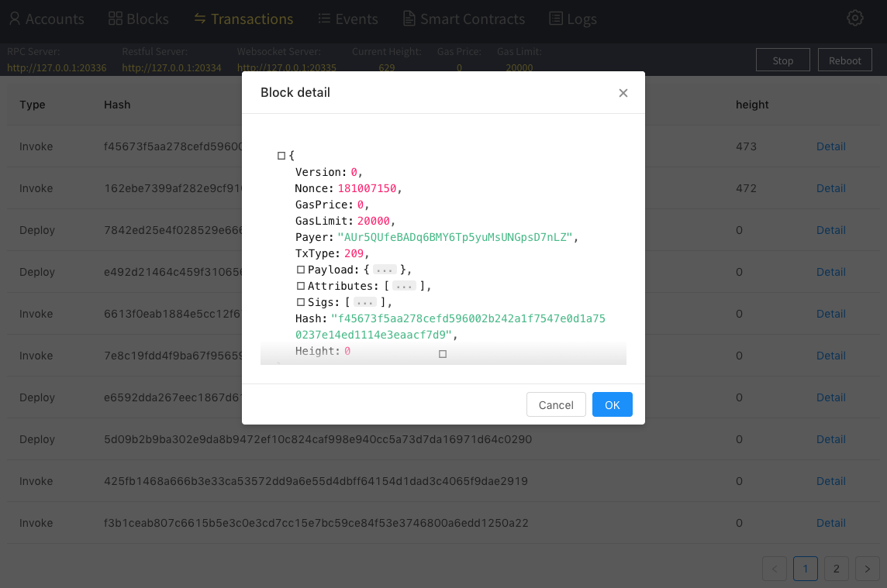Click the Blocks grid icon
The height and width of the screenshot is (588, 887).
[116, 19]
